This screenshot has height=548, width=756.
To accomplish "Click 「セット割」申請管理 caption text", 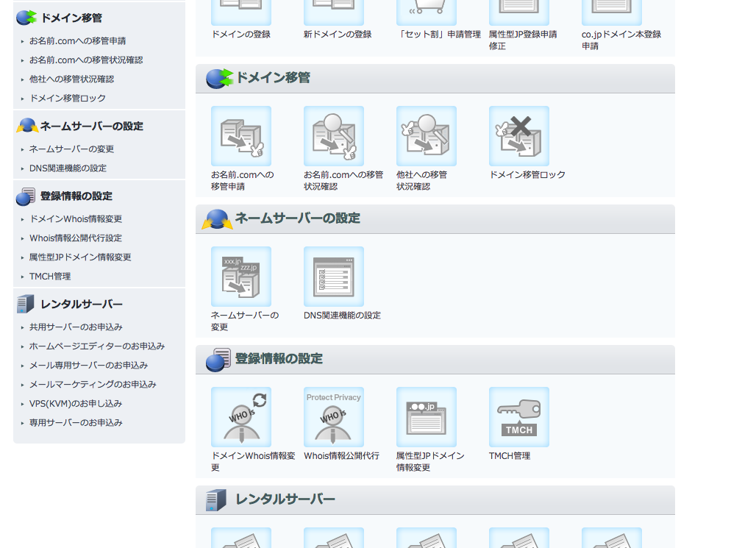I will 439,35.
